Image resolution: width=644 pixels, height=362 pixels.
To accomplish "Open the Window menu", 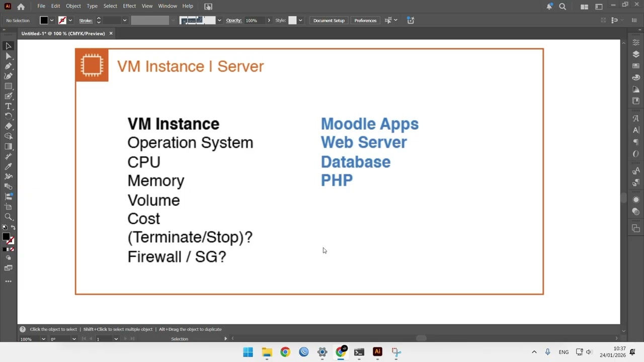I will coord(168,6).
